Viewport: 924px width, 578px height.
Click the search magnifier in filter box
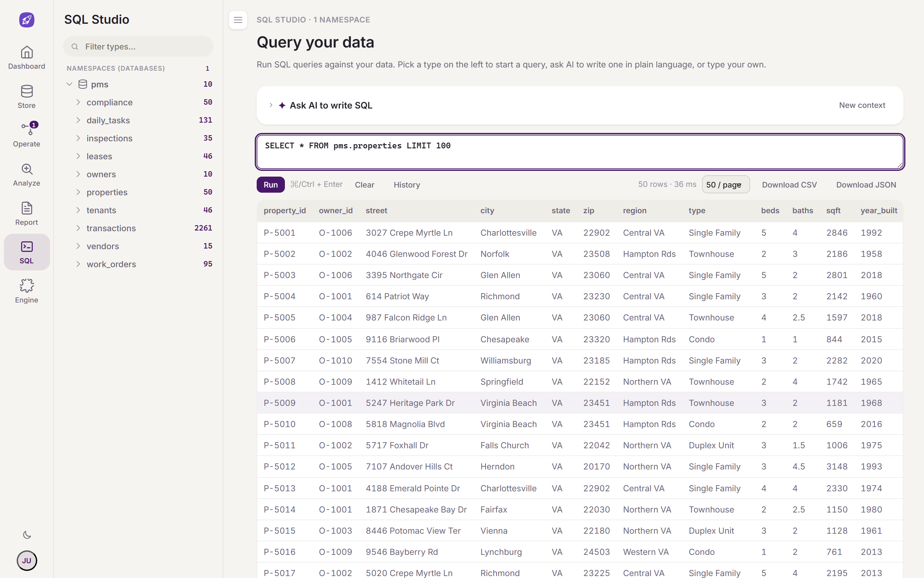pyautogui.click(x=75, y=47)
